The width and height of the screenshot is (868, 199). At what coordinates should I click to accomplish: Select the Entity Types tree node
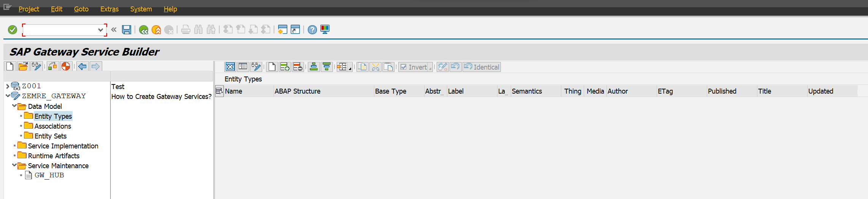tap(53, 116)
